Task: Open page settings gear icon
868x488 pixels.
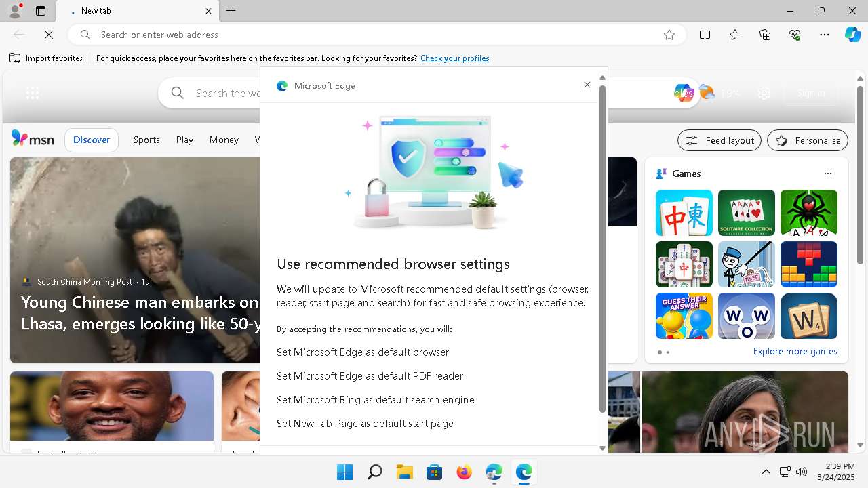Action: pyautogui.click(x=764, y=94)
